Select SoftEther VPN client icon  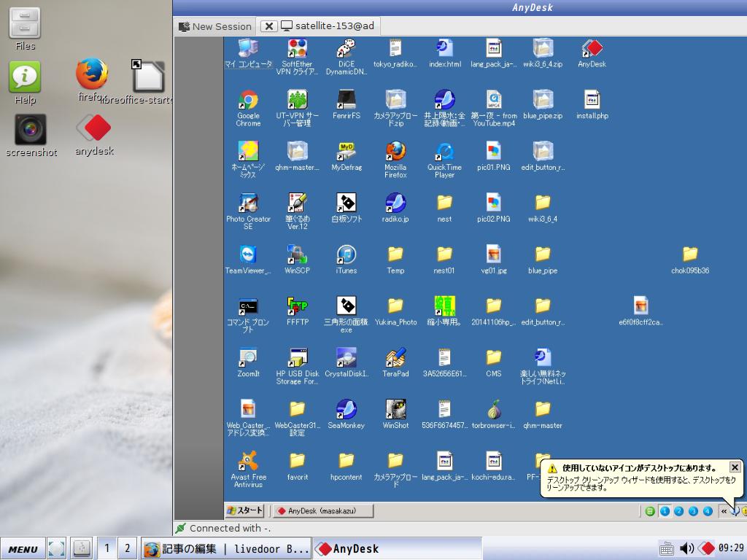[x=298, y=57]
